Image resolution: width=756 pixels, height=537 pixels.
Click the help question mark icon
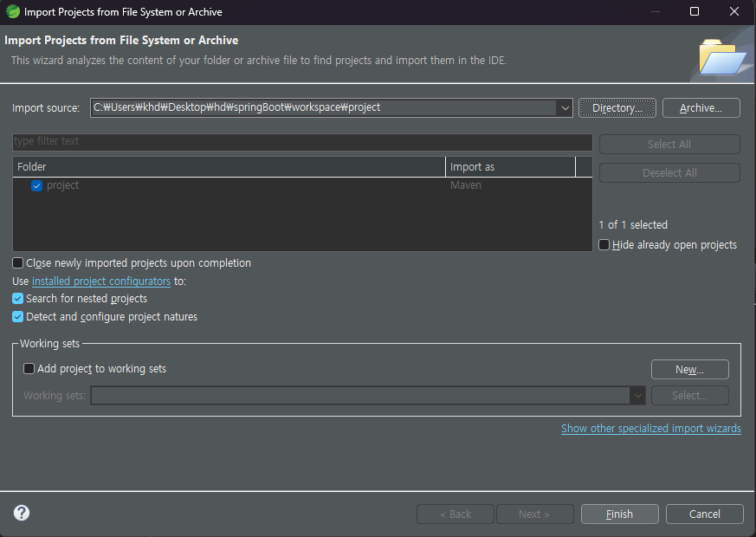[x=21, y=513]
